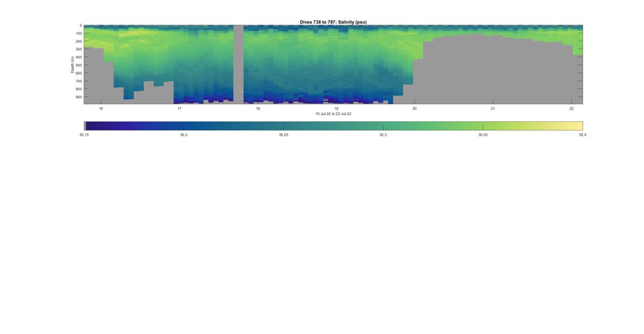Click x-axis tick label '16'
Screen dimensions: 644x334
(101, 108)
